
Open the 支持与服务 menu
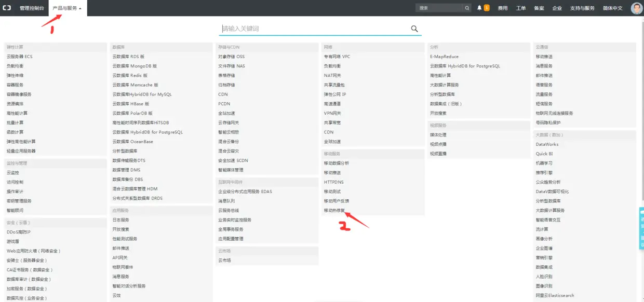click(x=582, y=8)
